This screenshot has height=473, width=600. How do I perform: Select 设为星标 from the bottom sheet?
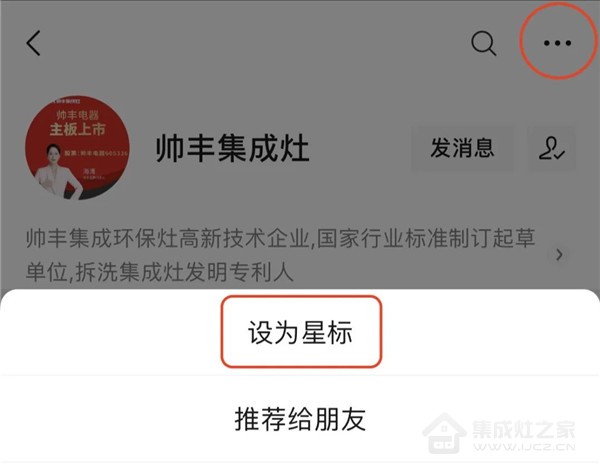click(x=300, y=333)
